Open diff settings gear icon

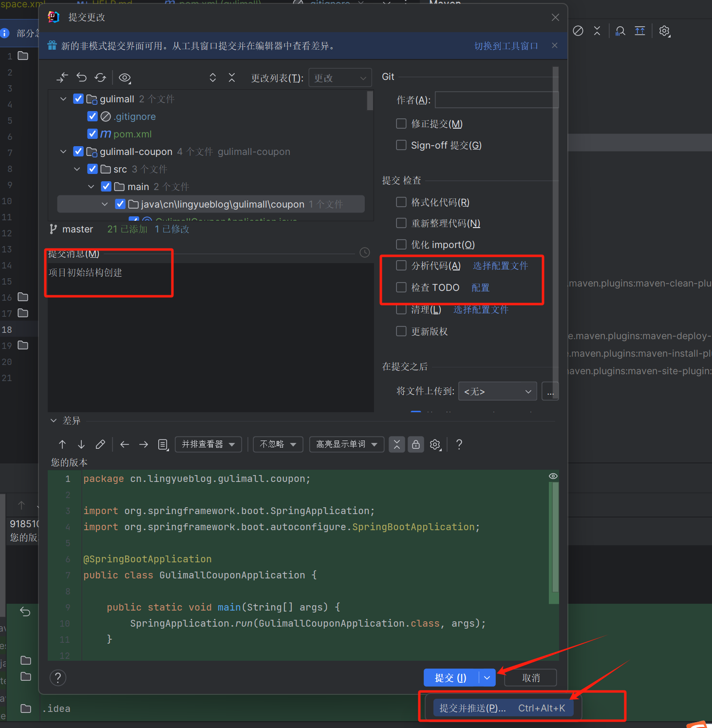pyautogui.click(x=435, y=444)
